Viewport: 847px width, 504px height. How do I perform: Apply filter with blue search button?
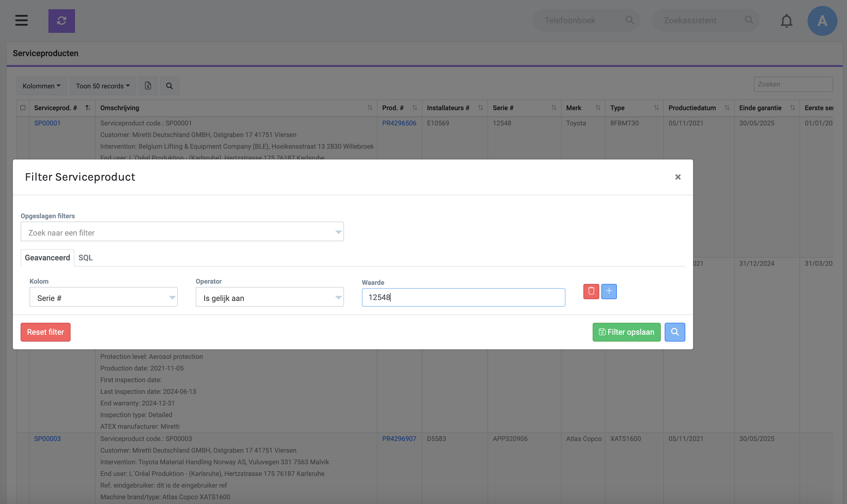(x=675, y=332)
